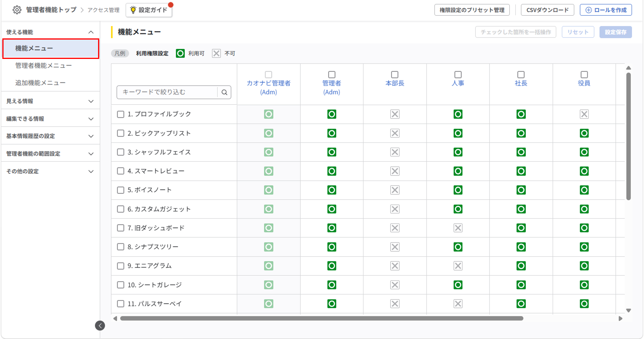The image size is (644, 339).
Task: Open the 人事 role link
Action: point(458,83)
